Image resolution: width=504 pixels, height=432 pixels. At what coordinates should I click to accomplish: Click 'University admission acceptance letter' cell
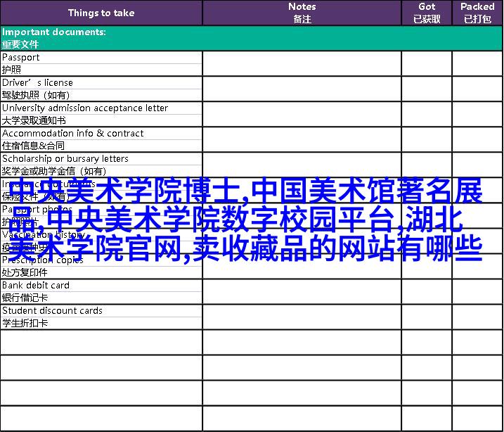point(101,108)
